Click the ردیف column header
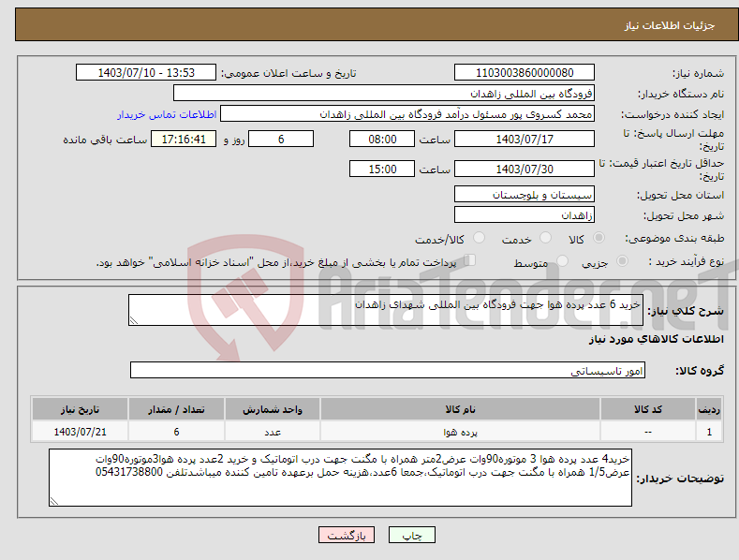Screen dimensions: 739x560 pos(709,409)
